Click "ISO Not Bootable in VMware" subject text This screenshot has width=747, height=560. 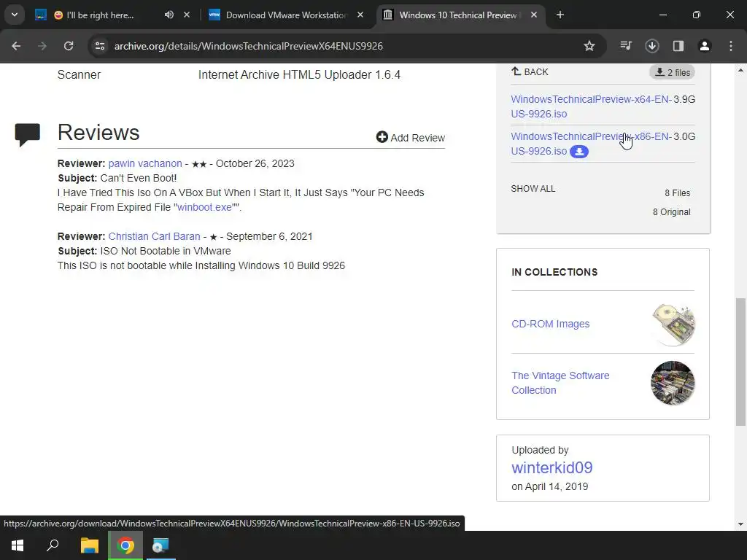click(x=166, y=251)
